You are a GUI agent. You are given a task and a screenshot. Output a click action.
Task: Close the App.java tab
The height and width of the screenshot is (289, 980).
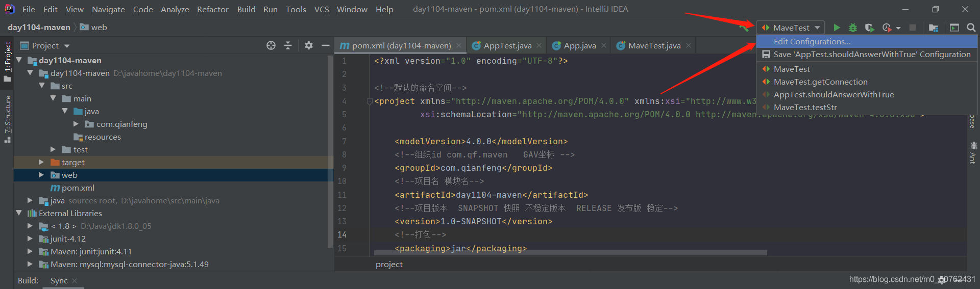coord(604,45)
